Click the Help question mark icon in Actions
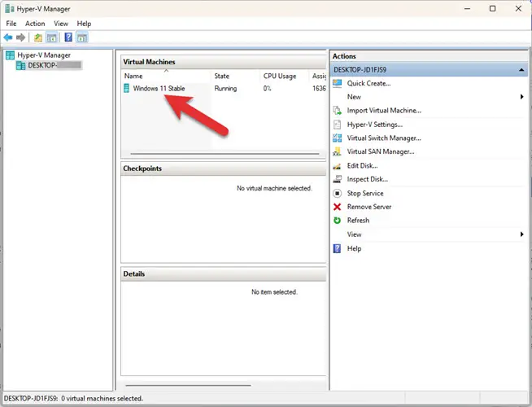532x407 pixels. pos(337,248)
